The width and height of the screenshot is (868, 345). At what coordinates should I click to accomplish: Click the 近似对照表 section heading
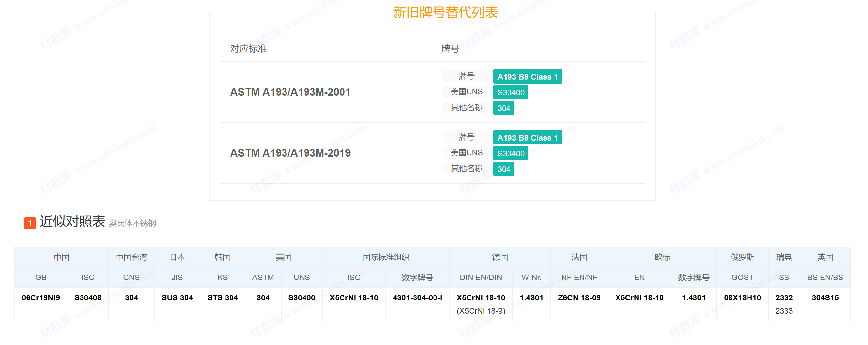(72, 221)
